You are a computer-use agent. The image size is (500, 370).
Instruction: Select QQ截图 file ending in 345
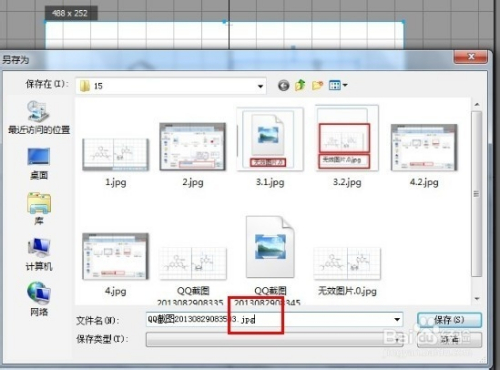[x=270, y=247]
